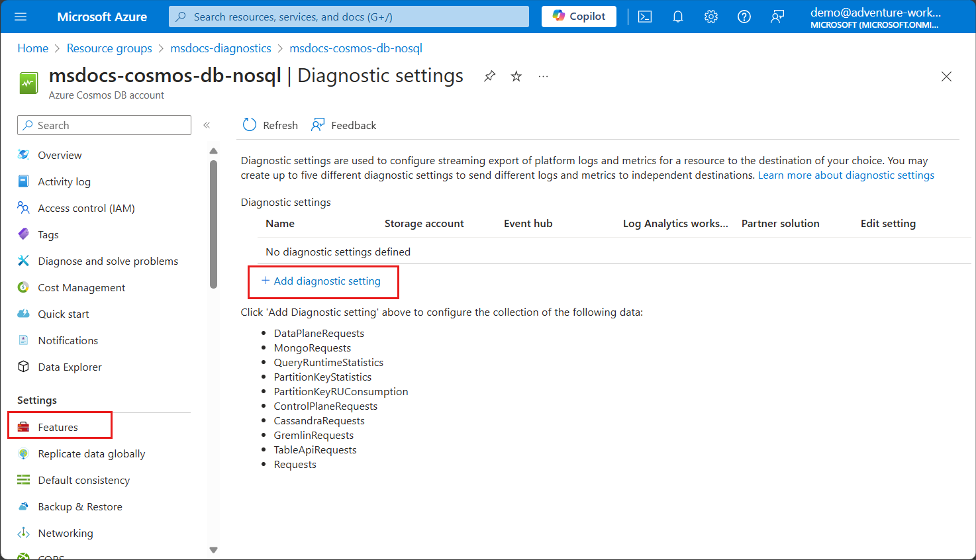This screenshot has height=560, width=976.
Task: Click the Features toolbox icon
Action: tap(24, 427)
